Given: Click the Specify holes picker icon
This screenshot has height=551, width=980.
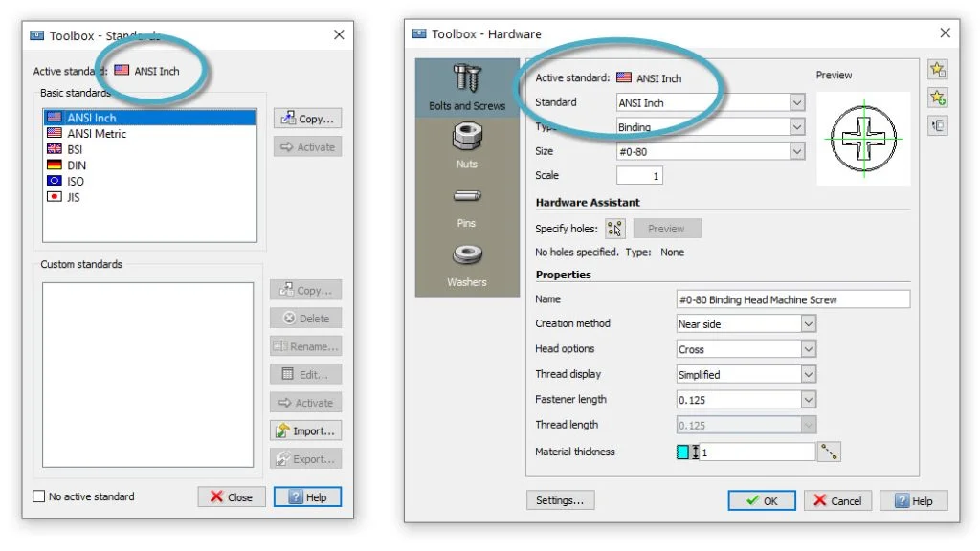Looking at the screenshot, I should (x=614, y=229).
